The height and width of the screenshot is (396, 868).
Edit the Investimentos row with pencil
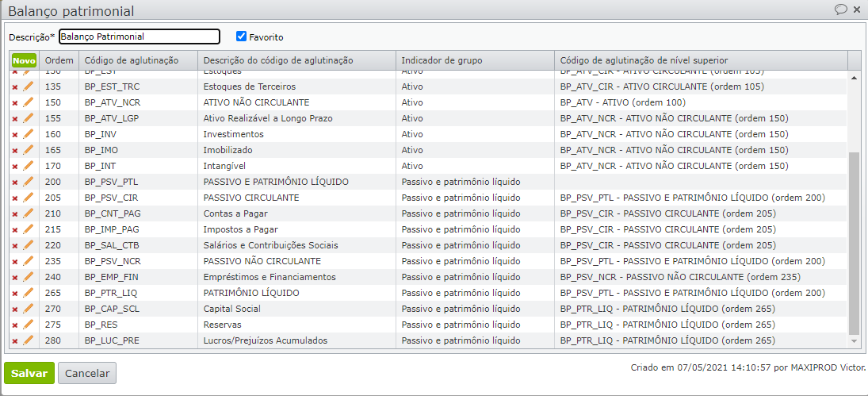[29, 134]
